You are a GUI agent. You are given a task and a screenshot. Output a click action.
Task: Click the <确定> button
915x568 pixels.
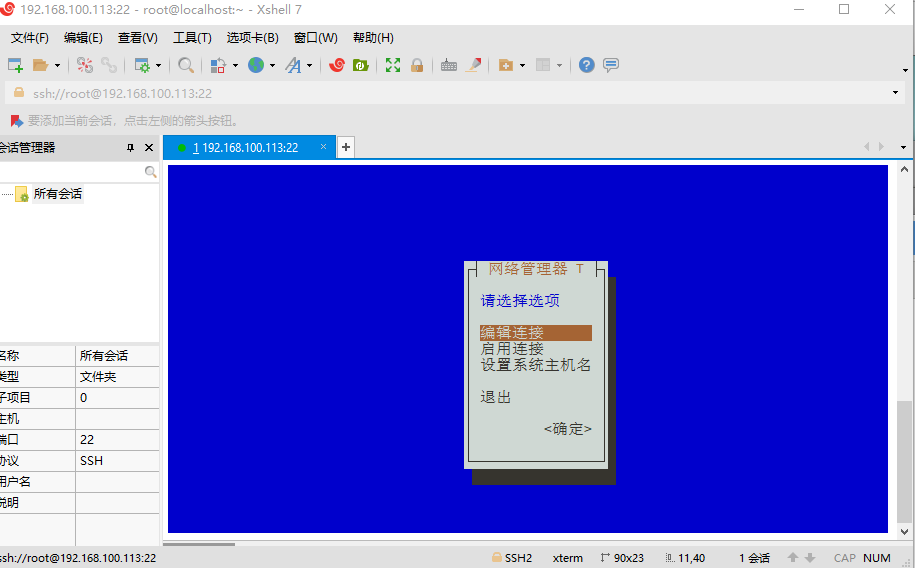568,429
